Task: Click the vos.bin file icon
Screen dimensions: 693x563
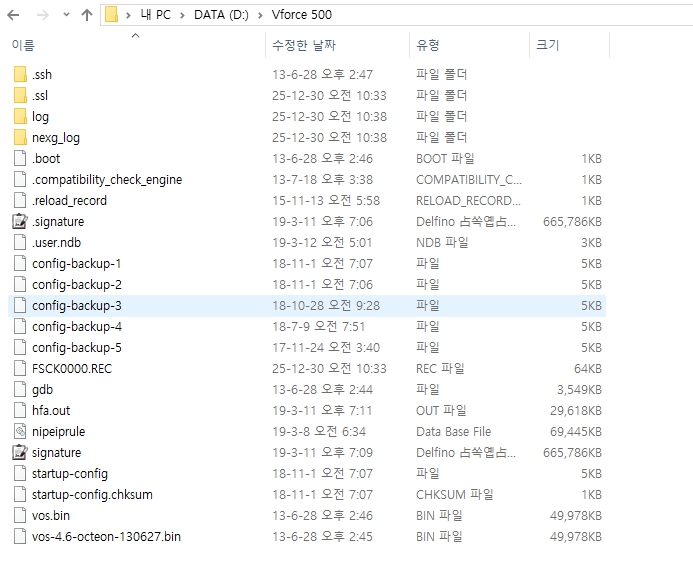Action: click(20, 516)
